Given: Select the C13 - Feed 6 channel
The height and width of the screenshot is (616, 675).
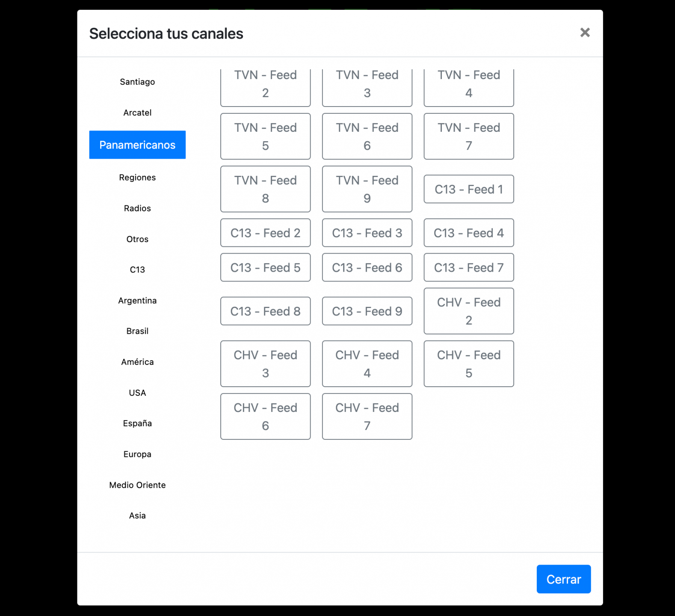Looking at the screenshot, I should (x=367, y=267).
